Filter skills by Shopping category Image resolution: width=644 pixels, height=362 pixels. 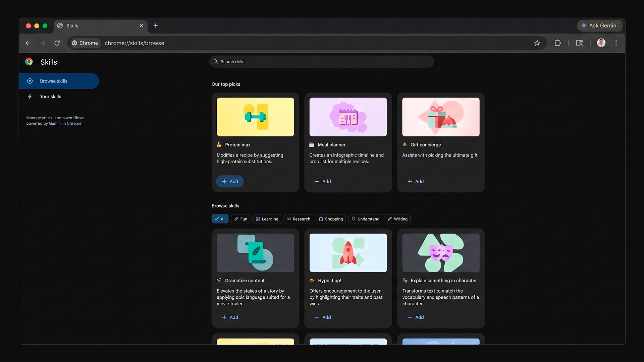click(331, 219)
